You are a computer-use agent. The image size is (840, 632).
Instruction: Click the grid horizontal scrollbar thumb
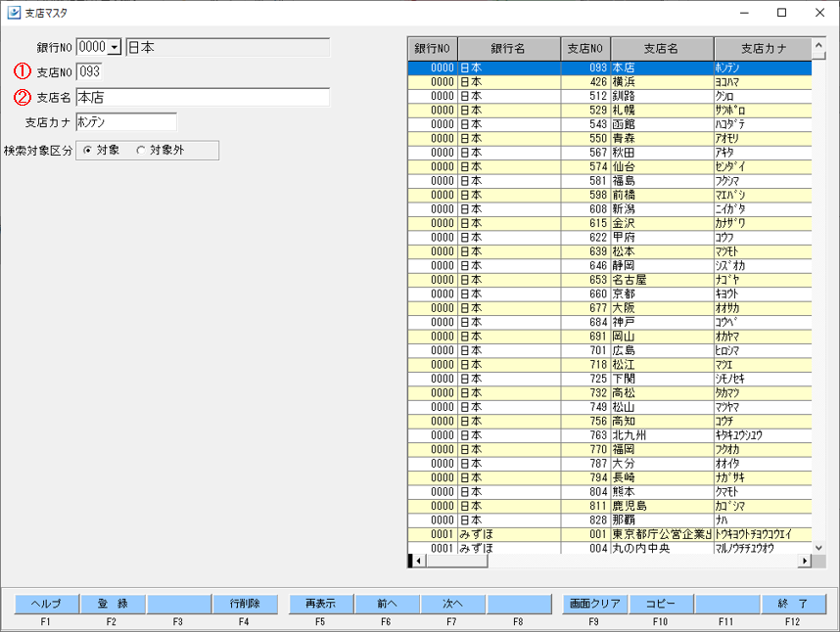coord(456,561)
